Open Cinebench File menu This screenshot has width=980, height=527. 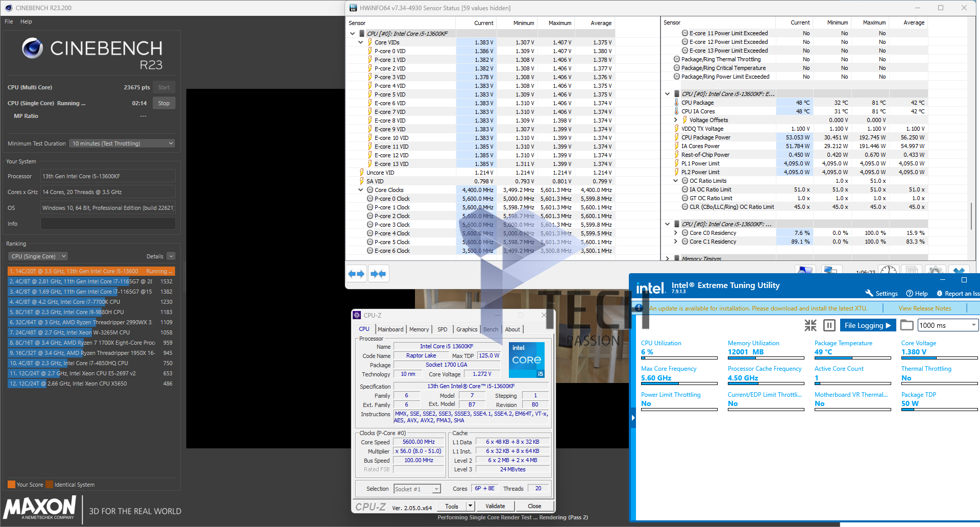pyautogui.click(x=9, y=21)
